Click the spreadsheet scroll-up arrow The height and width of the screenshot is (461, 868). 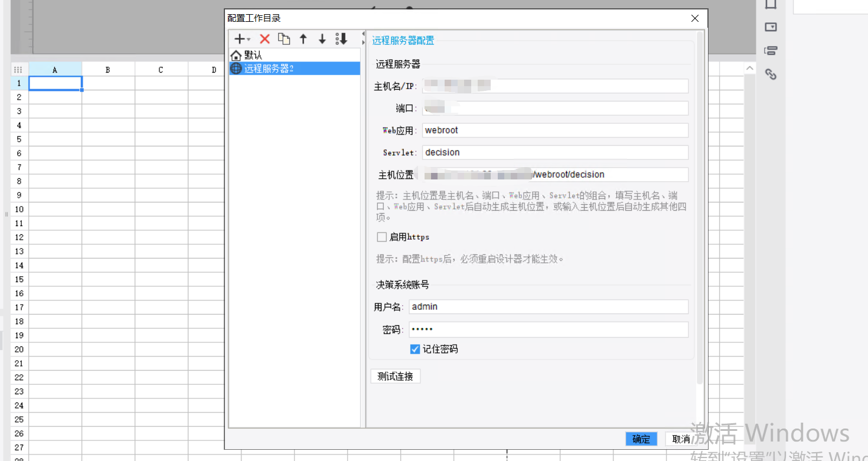tap(750, 69)
